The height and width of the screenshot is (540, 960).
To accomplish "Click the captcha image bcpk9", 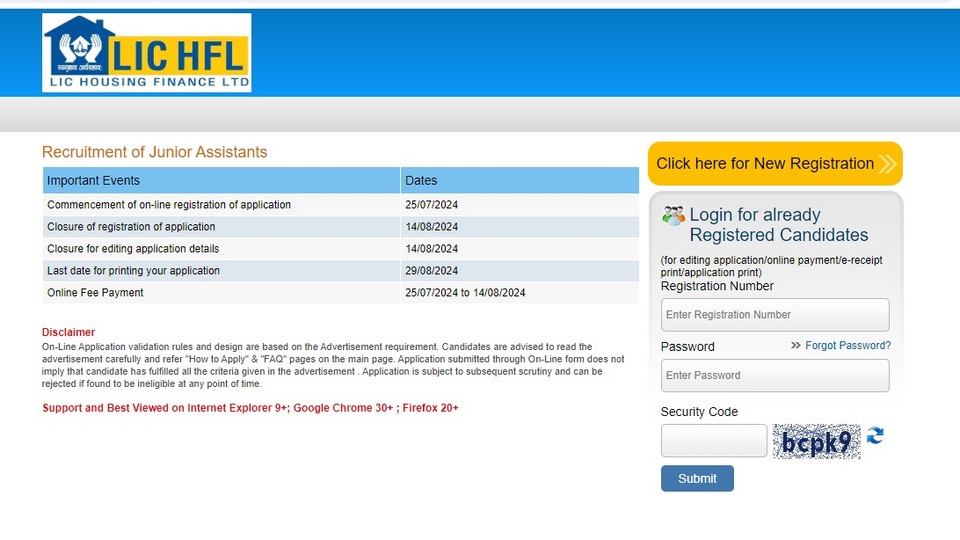I will 816,441.
